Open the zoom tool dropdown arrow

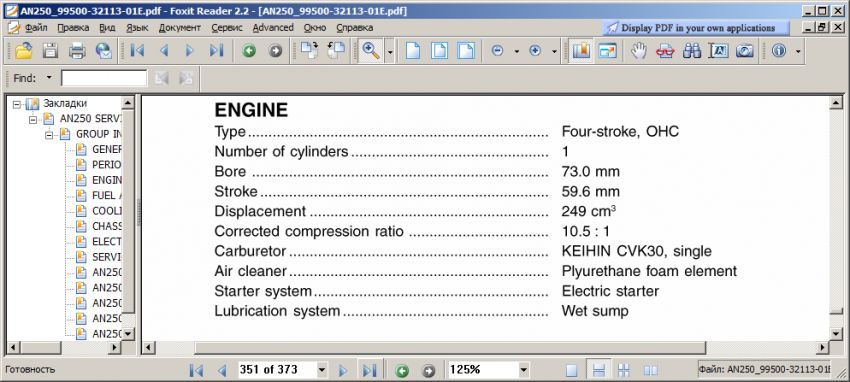pos(390,51)
